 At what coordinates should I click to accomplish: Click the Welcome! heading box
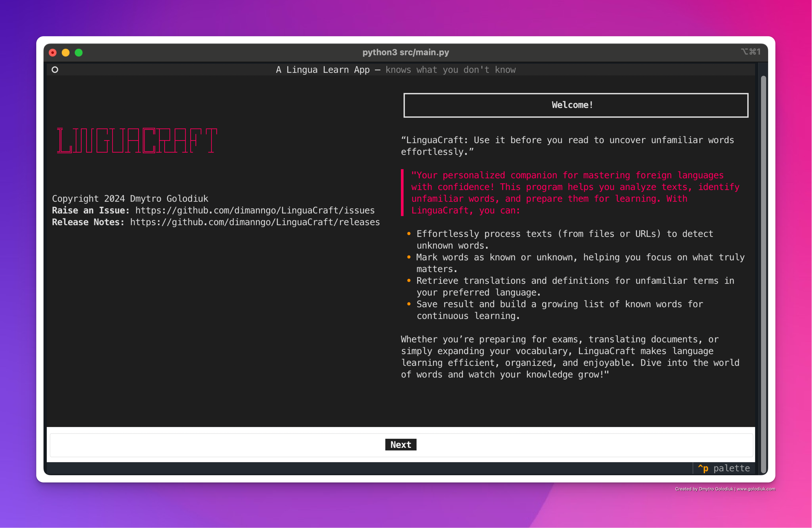[576, 105]
